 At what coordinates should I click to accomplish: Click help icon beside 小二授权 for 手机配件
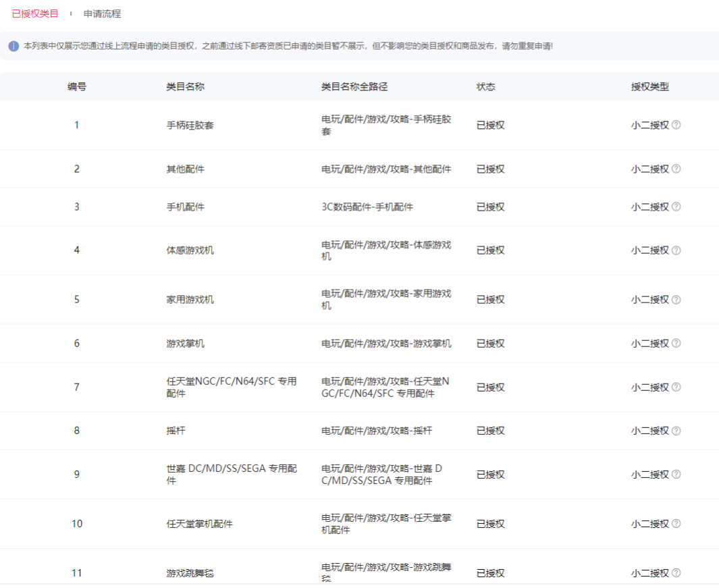click(676, 207)
